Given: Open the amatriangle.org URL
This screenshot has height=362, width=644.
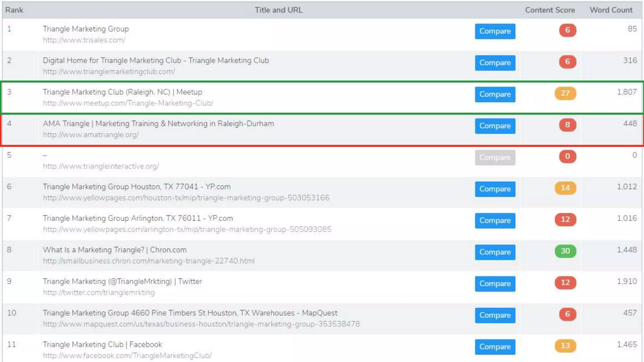Looking at the screenshot, I should tap(91, 135).
